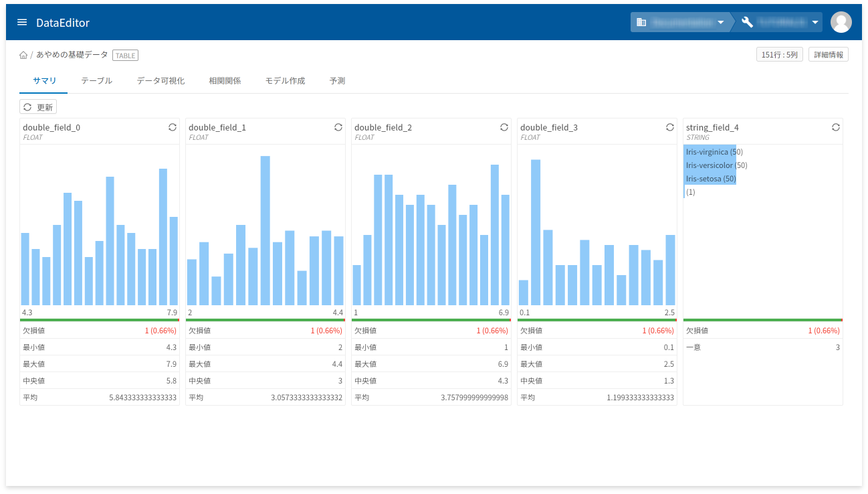868x494 pixels.
Task: Click the DataEditor title
Action: (x=63, y=23)
